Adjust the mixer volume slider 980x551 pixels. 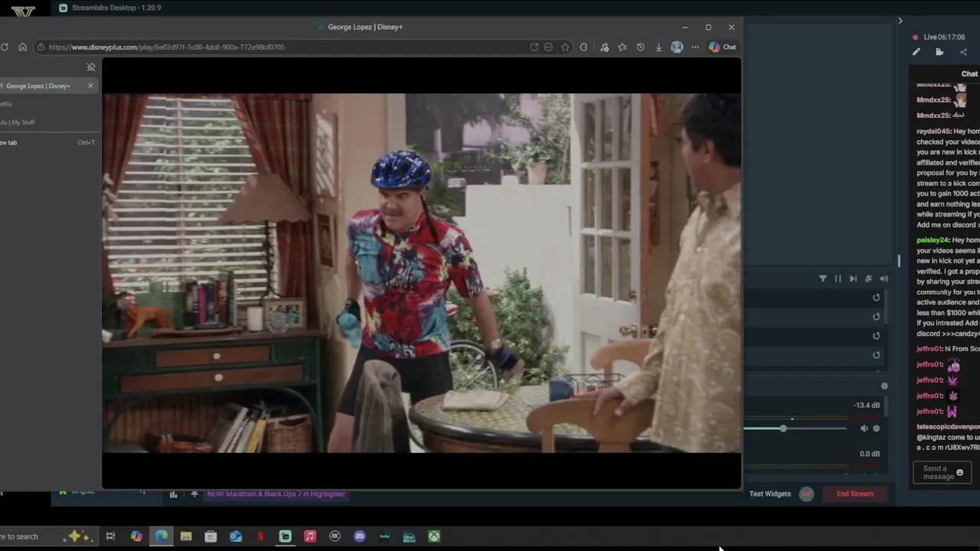[783, 429]
